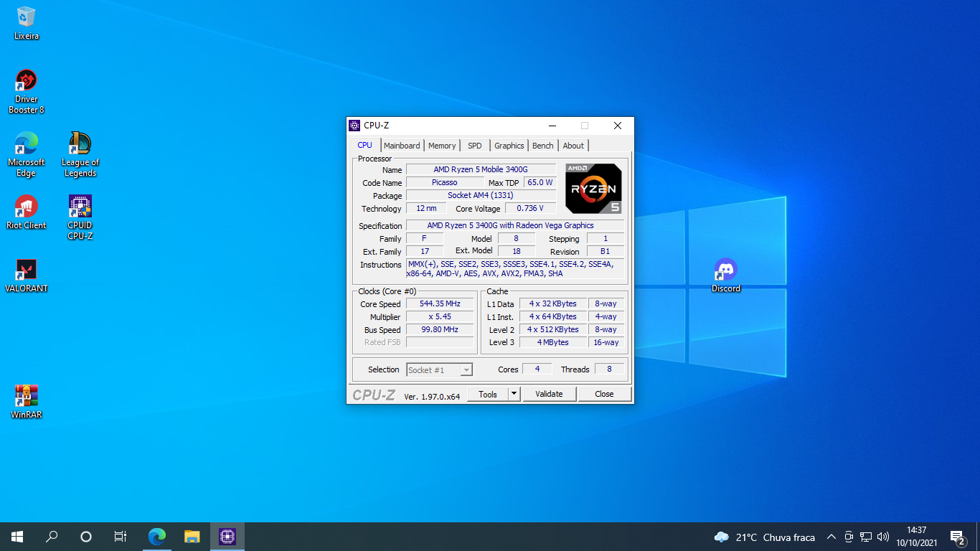Screen dimensions: 980x551
Task: Click the Level 3 value 4 MBytes
Action: click(553, 342)
